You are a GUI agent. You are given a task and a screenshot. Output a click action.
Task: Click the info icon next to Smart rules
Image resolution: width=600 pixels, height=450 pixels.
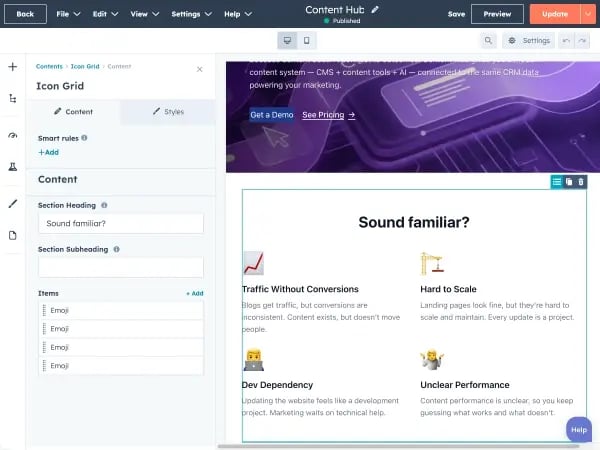[84, 138]
